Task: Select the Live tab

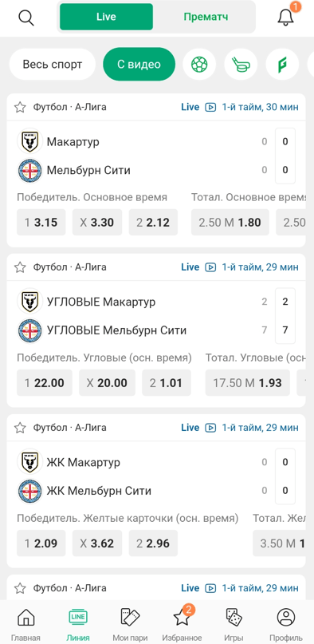Action: [x=106, y=17]
